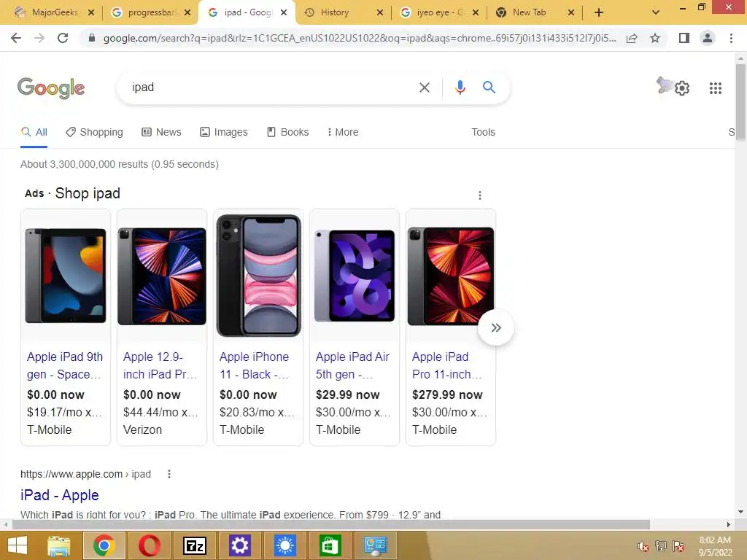Click the forward navigation arrow
This screenshot has width=747, height=560.
tap(39, 38)
